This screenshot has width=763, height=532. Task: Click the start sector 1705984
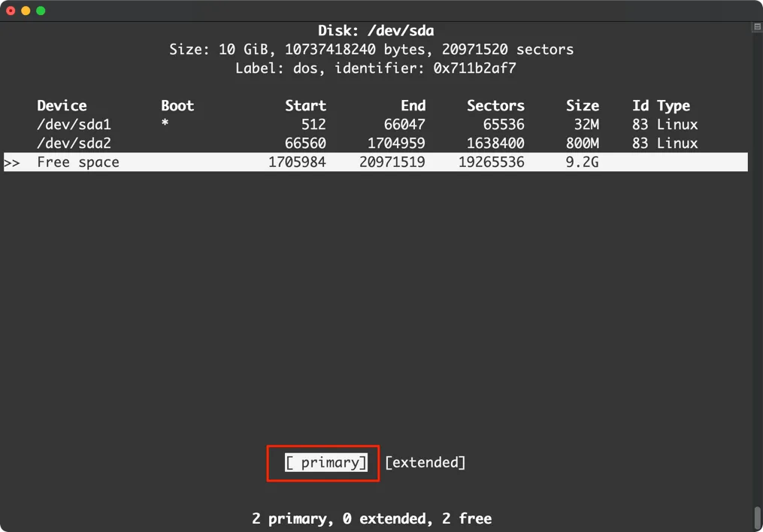[298, 162]
